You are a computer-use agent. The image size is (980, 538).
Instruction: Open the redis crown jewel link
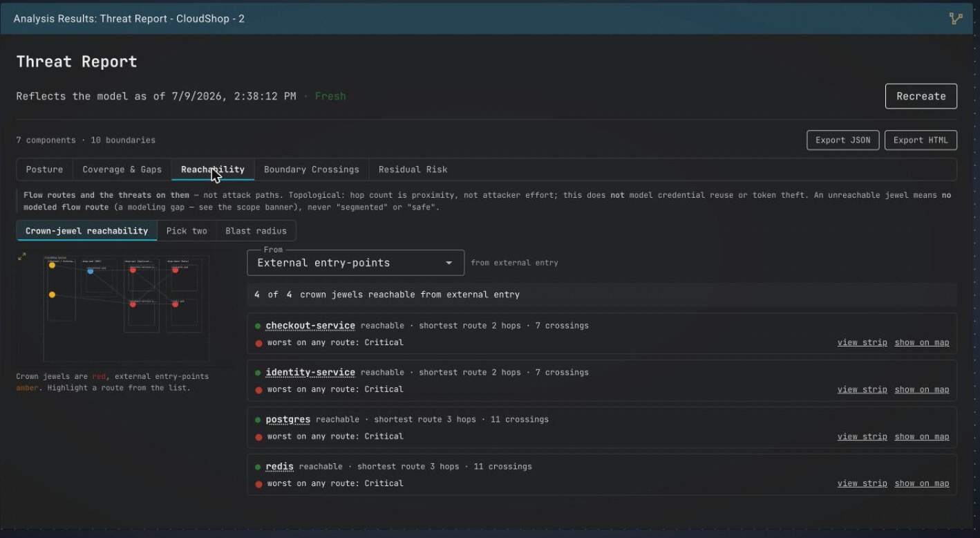[x=279, y=467]
